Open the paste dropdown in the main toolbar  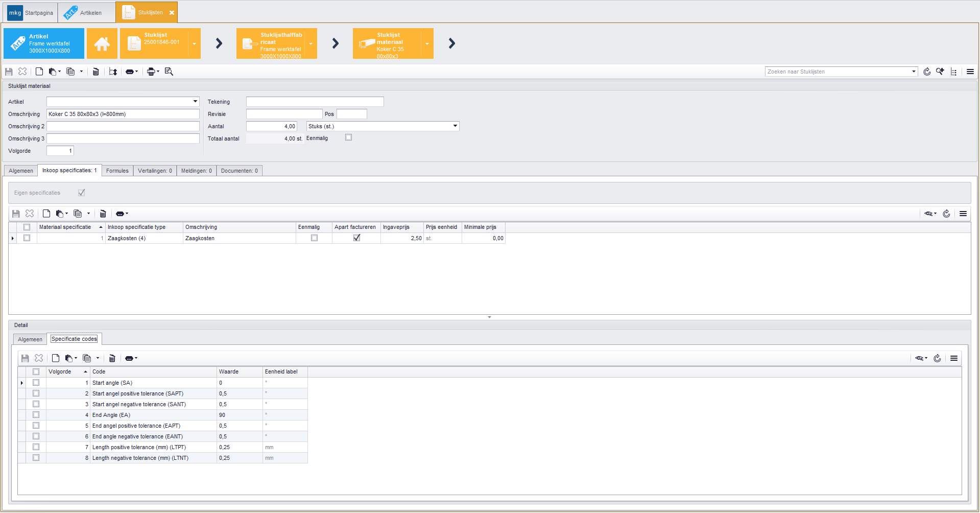pyautogui.click(x=59, y=72)
